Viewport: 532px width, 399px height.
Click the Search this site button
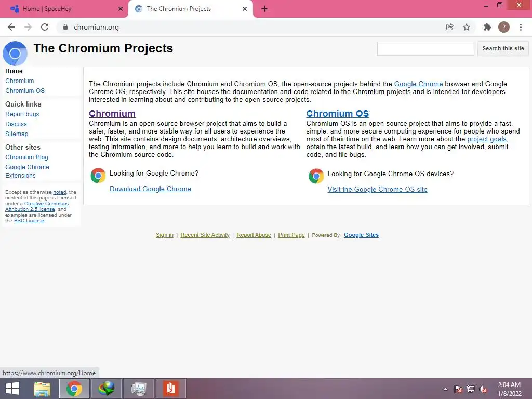pos(503,48)
